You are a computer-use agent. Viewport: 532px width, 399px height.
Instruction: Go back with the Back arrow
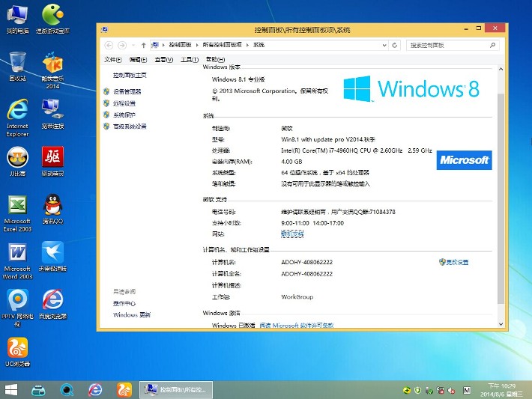[x=109, y=45]
